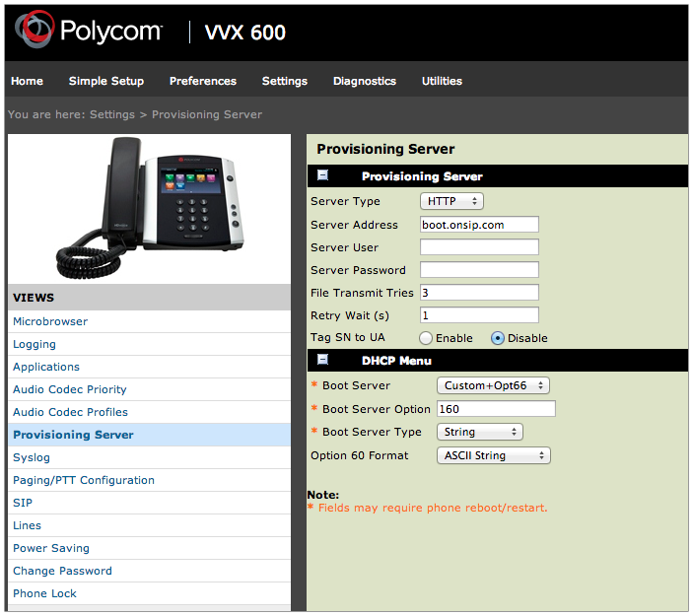Open the Simple Setup menu

(x=106, y=81)
